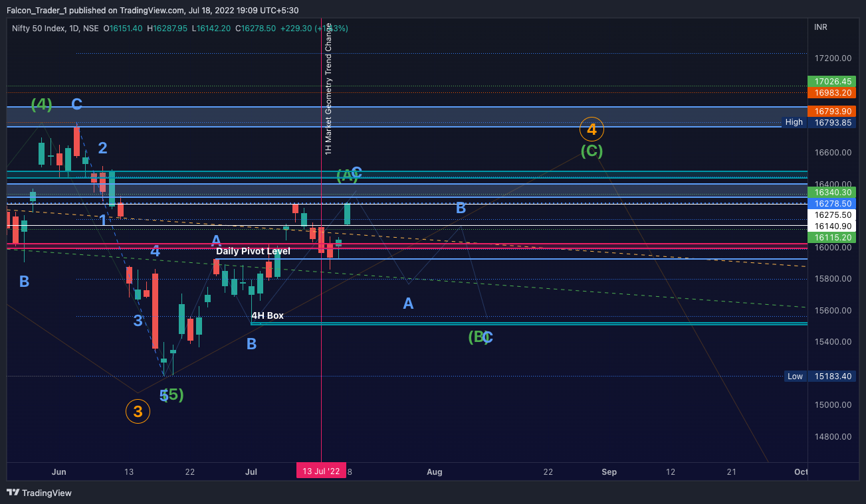
Task: Click the blue 1 wave label
Action: pos(103,220)
